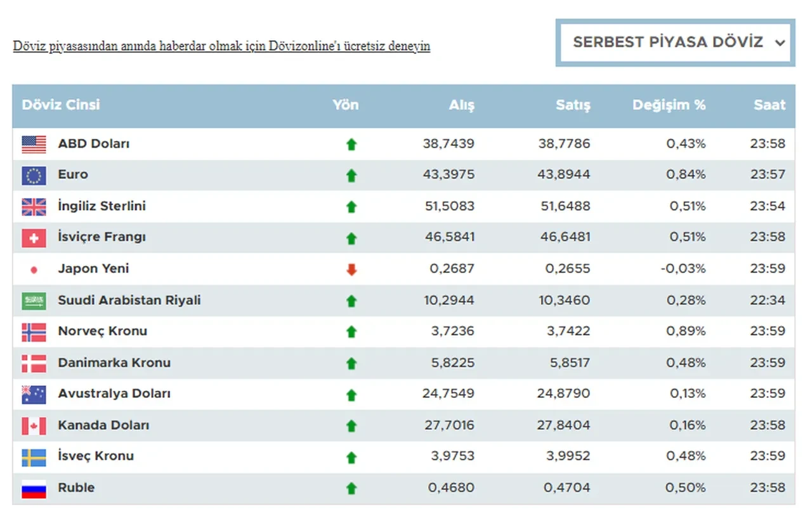Click the Euro satış value 43,8944
Viewport: 812px width, 528px height.
click(x=564, y=175)
